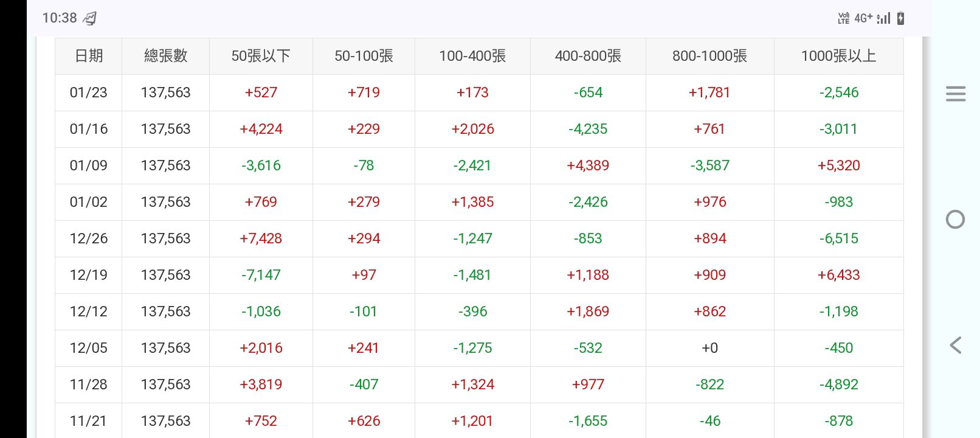Viewport: 980px width, 438px height.
Task: Tap the 10:38 clock in status bar
Action: [60, 18]
